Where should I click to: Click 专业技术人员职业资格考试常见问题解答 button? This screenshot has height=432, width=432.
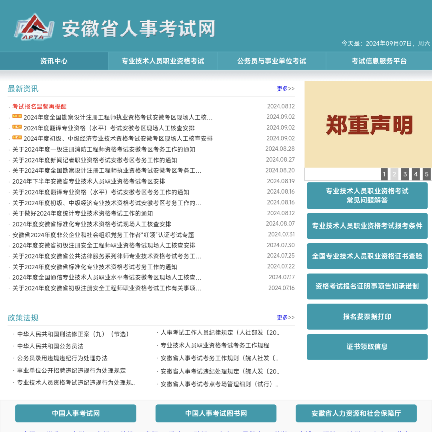367,195
